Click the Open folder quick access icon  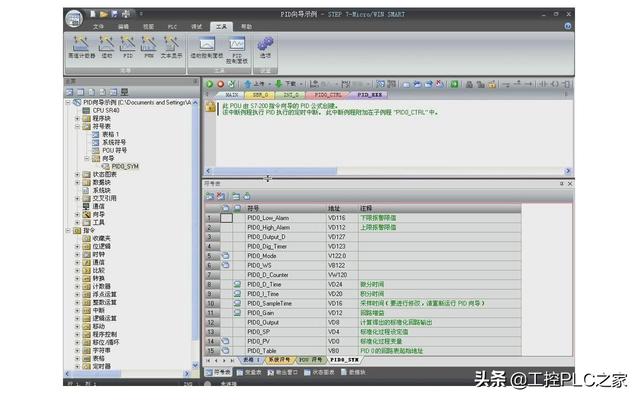tap(104, 14)
